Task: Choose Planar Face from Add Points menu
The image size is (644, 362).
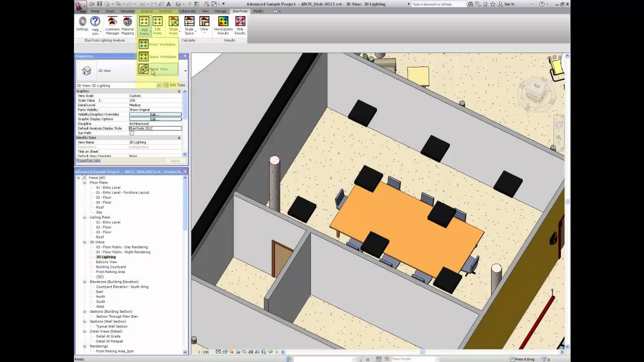Action: (x=157, y=69)
